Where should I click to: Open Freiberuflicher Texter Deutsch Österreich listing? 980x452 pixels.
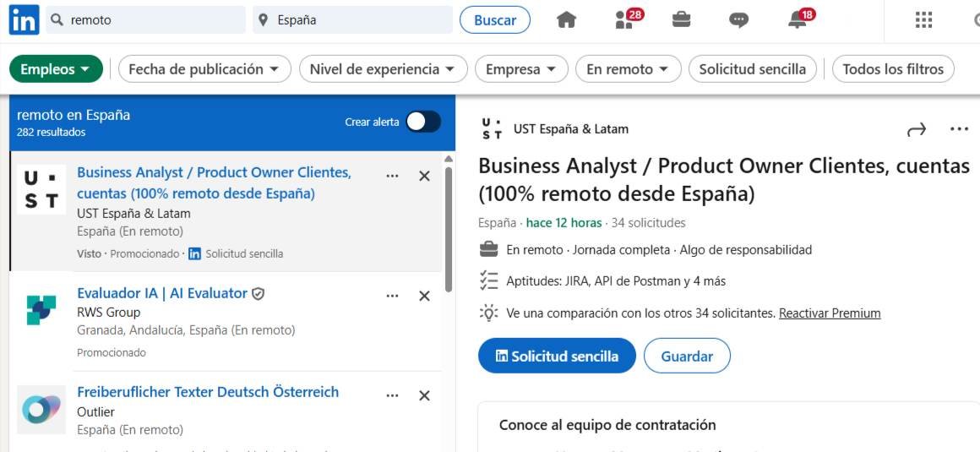[208, 392]
